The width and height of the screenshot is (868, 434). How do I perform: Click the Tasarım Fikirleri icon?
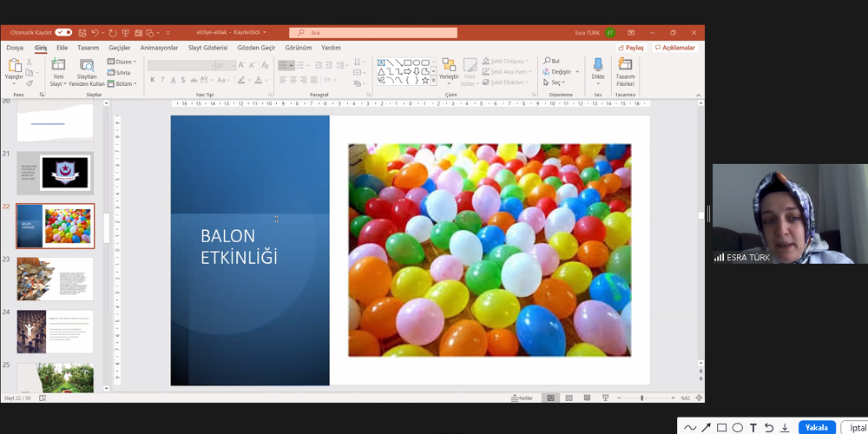(625, 64)
